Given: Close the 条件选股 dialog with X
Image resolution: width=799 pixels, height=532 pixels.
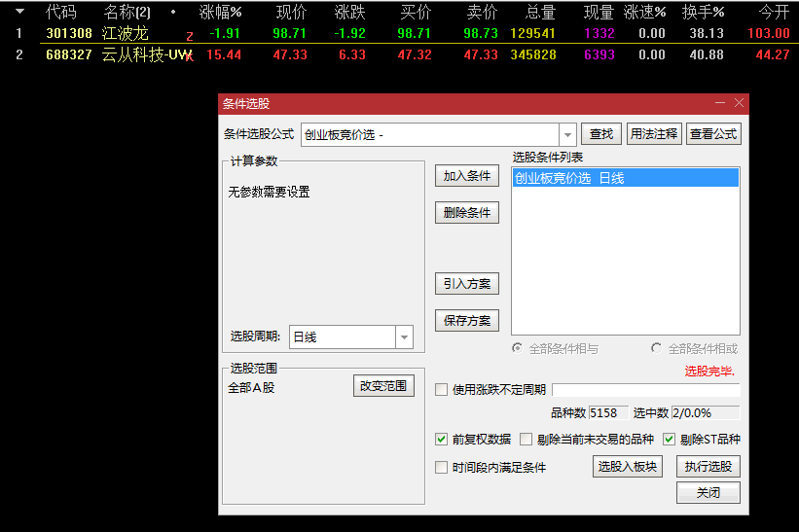Looking at the screenshot, I should coord(739,103).
